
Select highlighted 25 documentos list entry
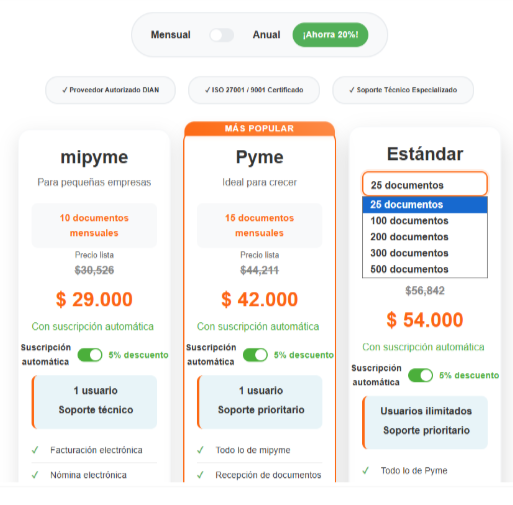point(425,205)
